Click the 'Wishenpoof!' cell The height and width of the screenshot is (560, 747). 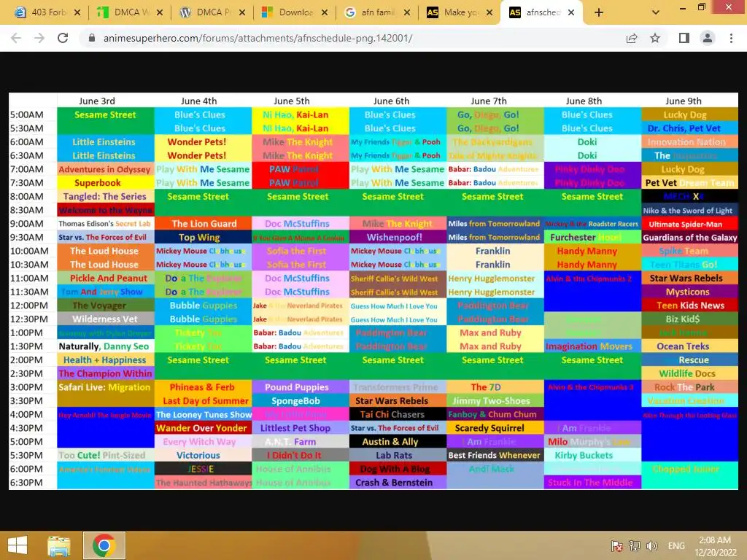click(398, 237)
